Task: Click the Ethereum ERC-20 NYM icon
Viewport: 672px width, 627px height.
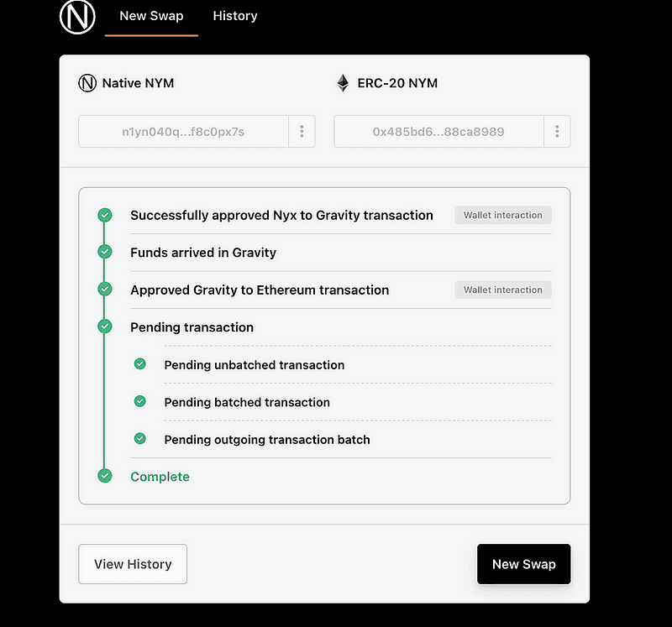Action: [343, 83]
